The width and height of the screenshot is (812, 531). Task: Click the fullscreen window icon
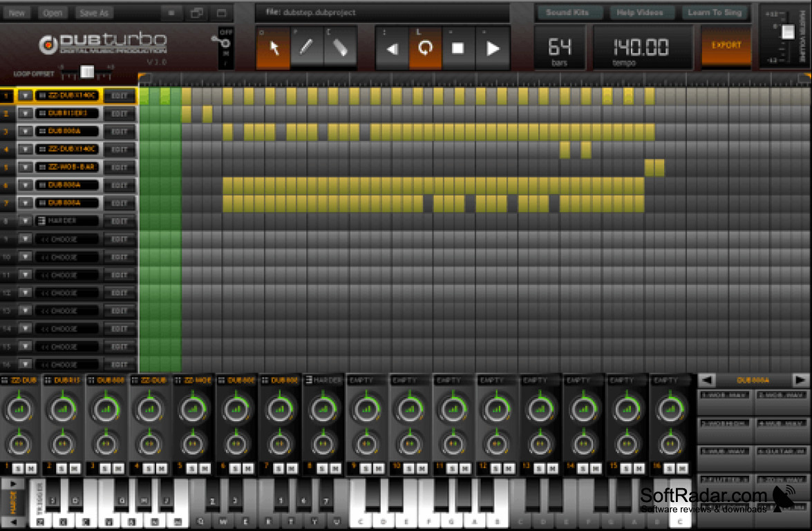[x=221, y=13]
